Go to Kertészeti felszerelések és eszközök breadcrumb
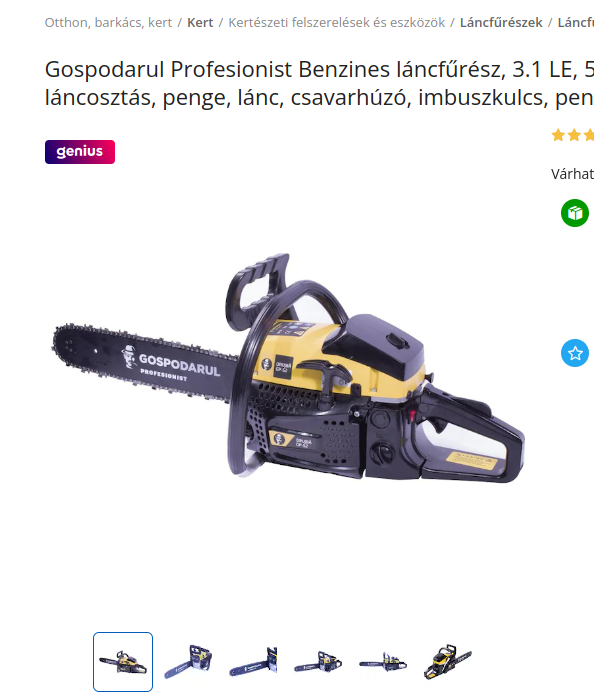The width and height of the screenshot is (594, 692). (x=336, y=23)
